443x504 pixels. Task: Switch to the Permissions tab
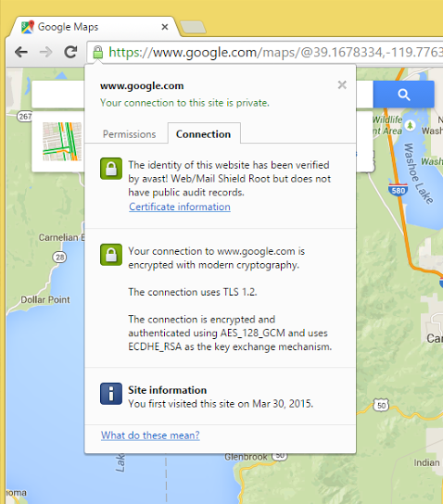pos(129,134)
